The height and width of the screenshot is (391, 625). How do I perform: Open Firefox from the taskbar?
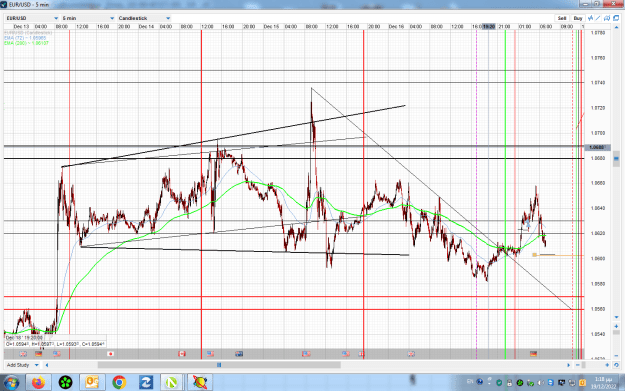click(39, 383)
